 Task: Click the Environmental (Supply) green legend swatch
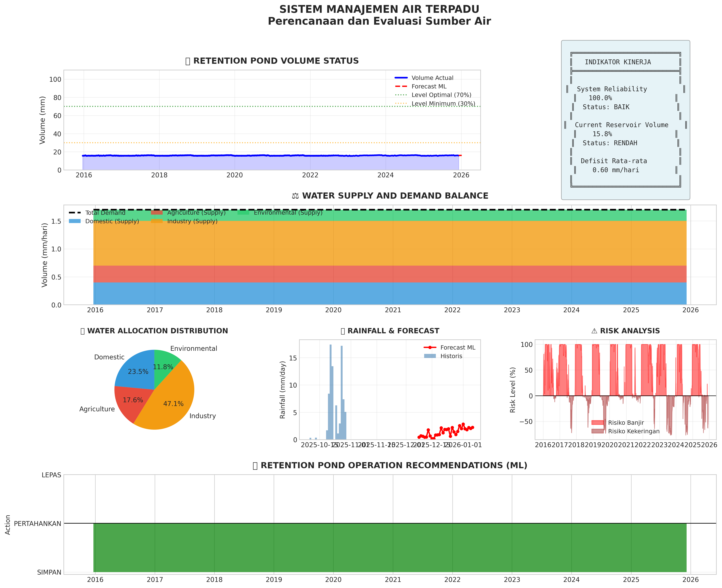click(243, 213)
